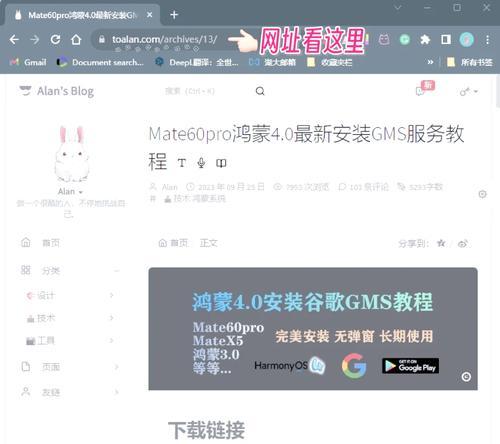500x444 pixels.
Task: Click the 首页 breadcrumb link
Action: (x=173, y=243)
